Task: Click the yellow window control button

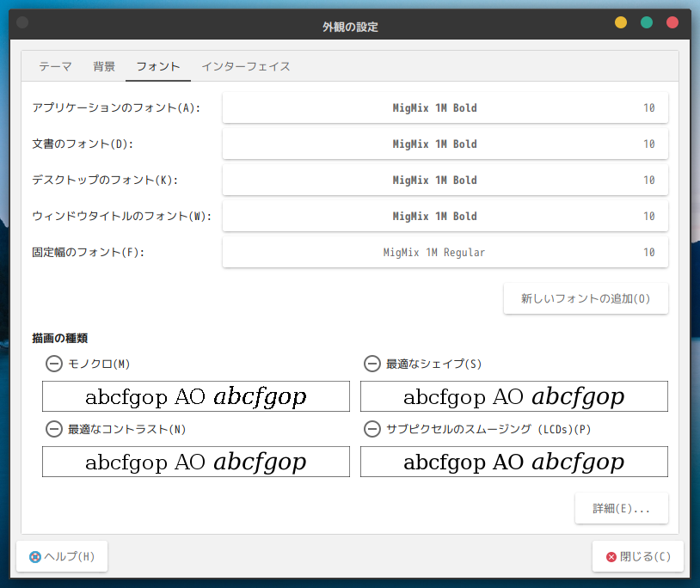Action: tap(621, 22)
